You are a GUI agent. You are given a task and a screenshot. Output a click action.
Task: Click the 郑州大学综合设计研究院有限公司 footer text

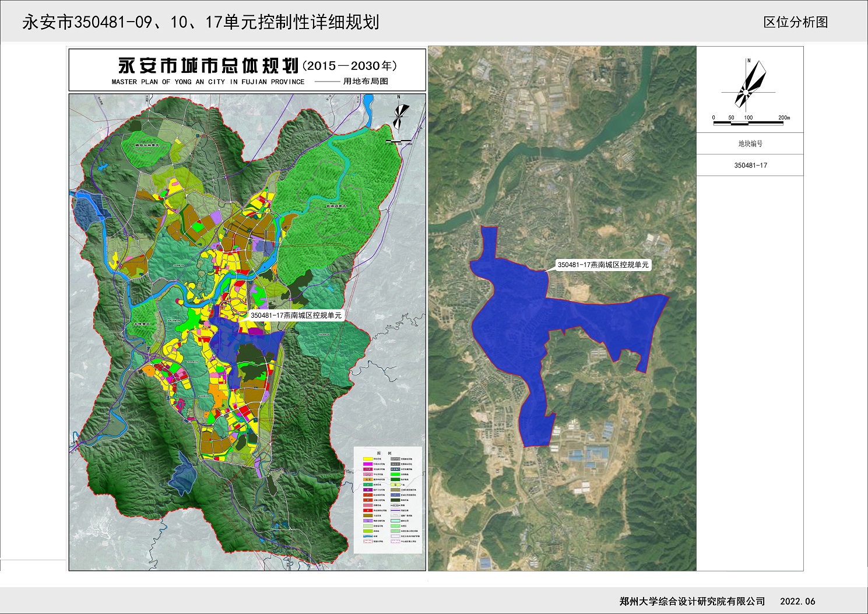692,601
